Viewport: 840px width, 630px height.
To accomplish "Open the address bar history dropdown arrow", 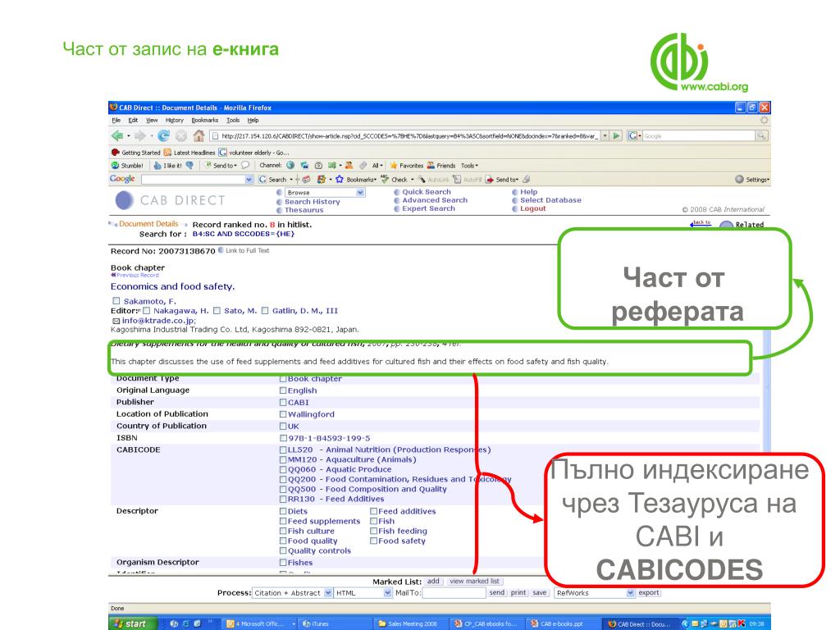I will (605, 136).
